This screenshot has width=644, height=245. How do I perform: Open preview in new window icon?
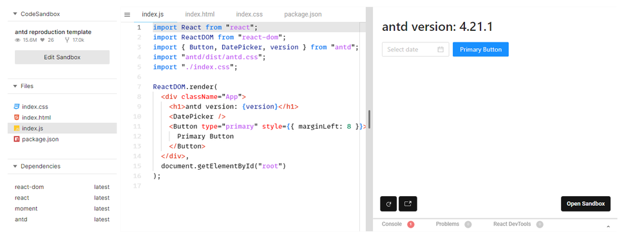point(408,204)
